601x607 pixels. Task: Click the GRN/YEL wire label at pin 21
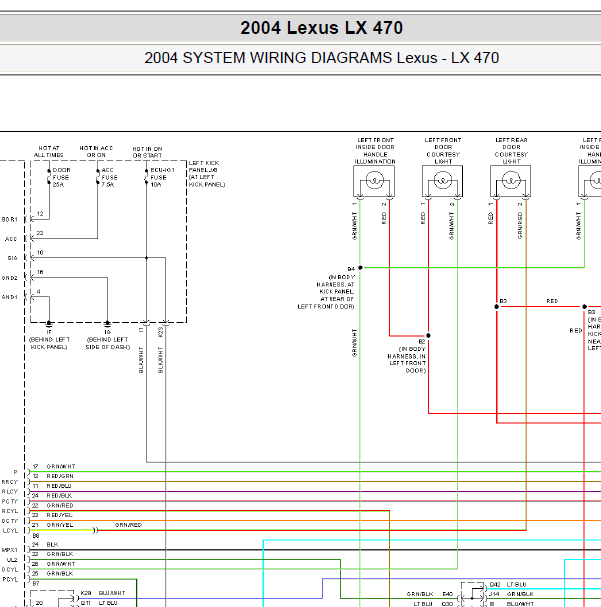click(60, 525)
